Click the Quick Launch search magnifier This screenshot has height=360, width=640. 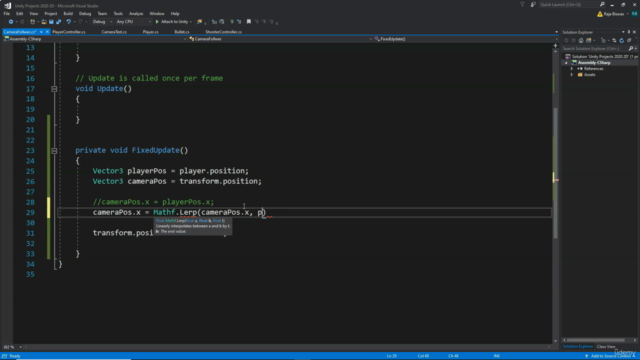(602, 4)
